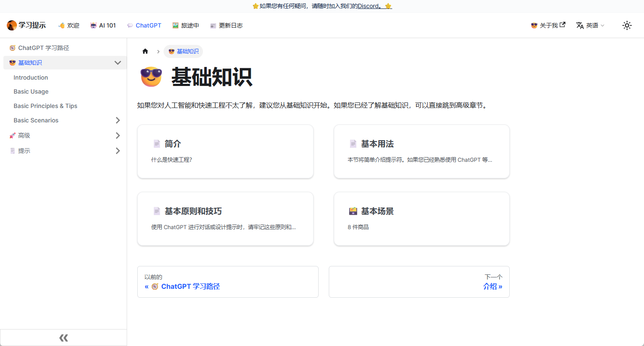Viewport: 644px width, 346px height.
Task: Open the 欢迎 nav item
Action: point(69,25)
